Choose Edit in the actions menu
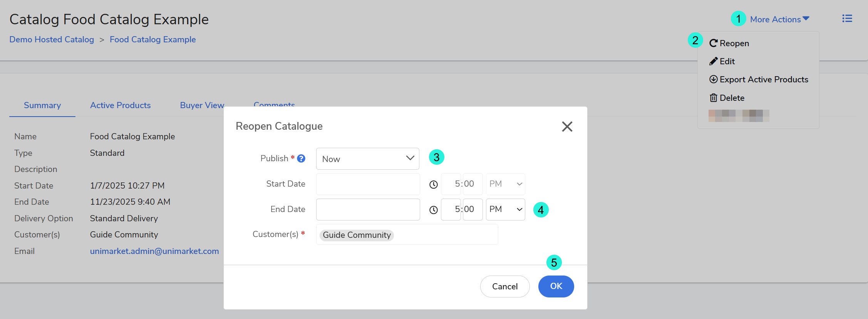 point(722,61)
